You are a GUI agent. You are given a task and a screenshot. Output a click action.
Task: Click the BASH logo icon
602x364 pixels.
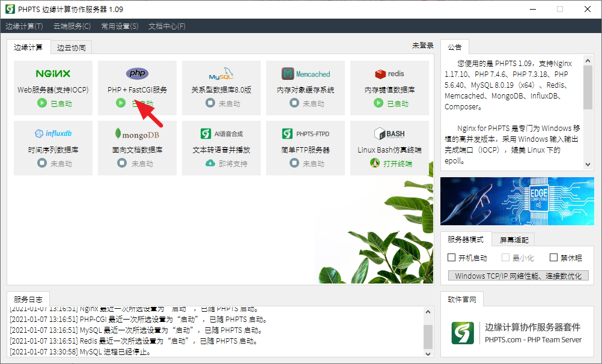pyautogui.click(x=389, y=133)
